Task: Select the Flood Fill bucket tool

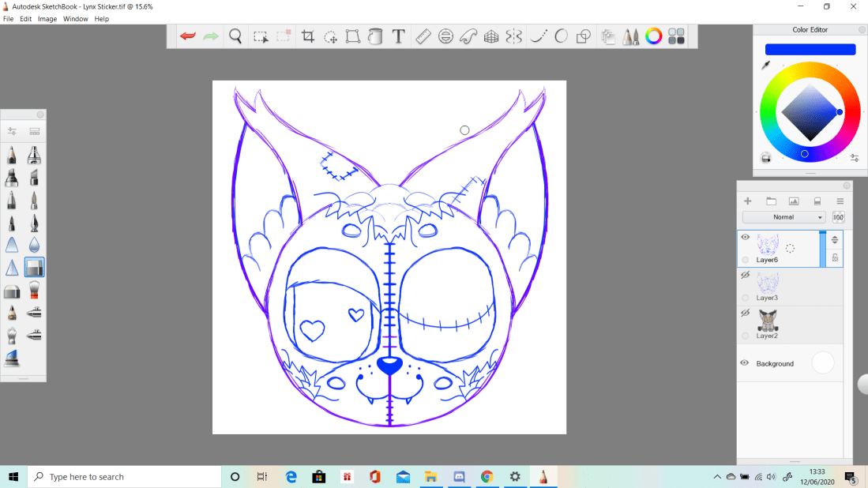Action: point(376,36)
